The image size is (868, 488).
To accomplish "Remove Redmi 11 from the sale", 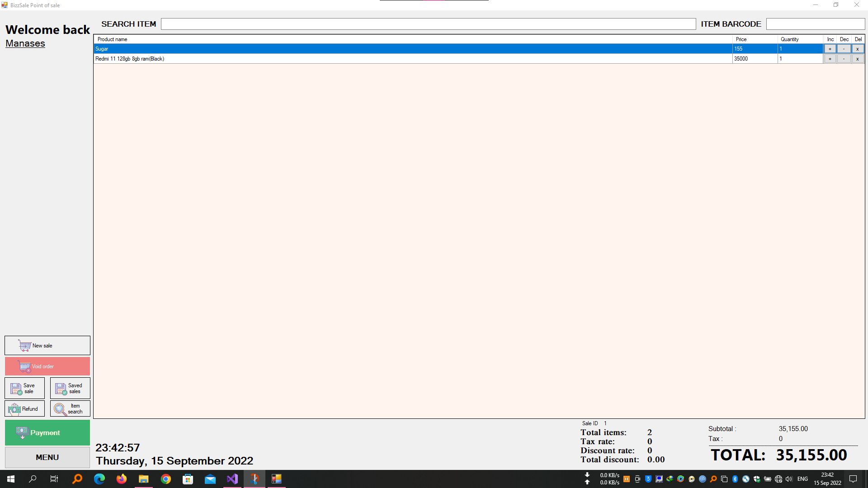I will (857, 59).
